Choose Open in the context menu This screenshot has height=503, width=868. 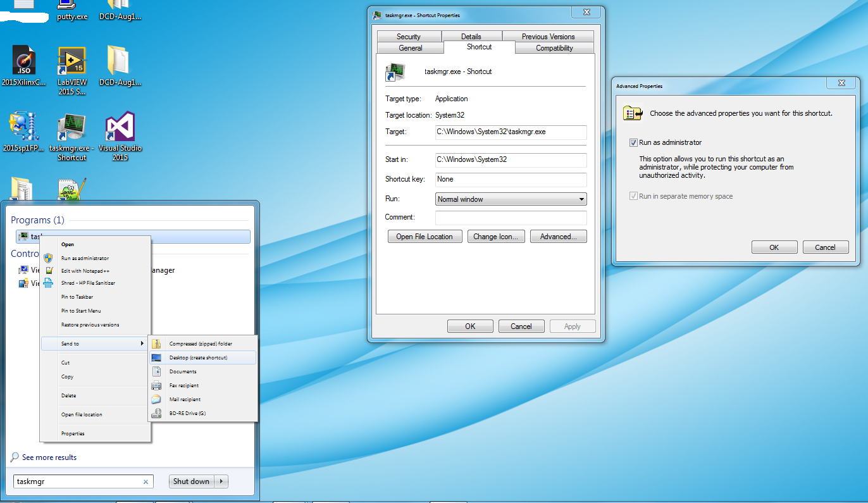click(68, 244)
